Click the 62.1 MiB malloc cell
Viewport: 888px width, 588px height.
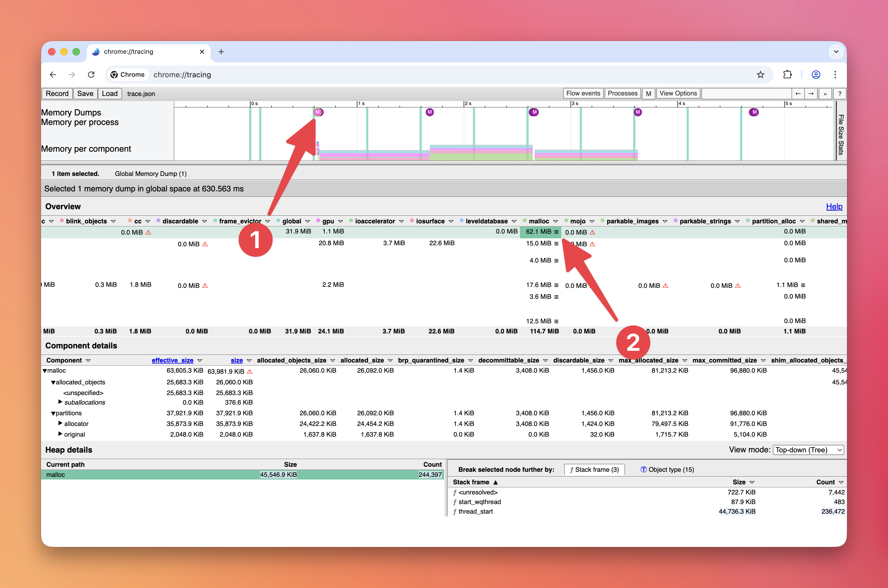pos(540,232)
